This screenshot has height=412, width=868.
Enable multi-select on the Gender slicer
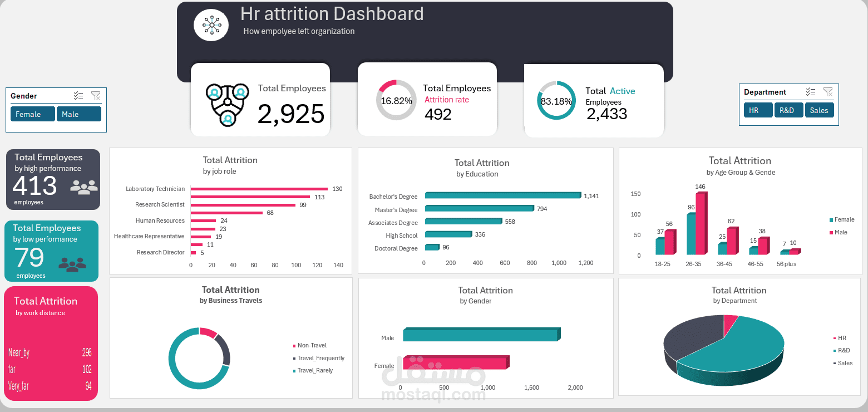tap(78, 95)
